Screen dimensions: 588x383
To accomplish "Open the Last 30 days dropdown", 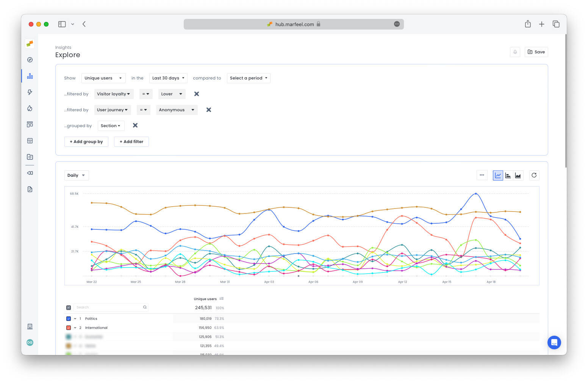I will [x=168, y=78].
